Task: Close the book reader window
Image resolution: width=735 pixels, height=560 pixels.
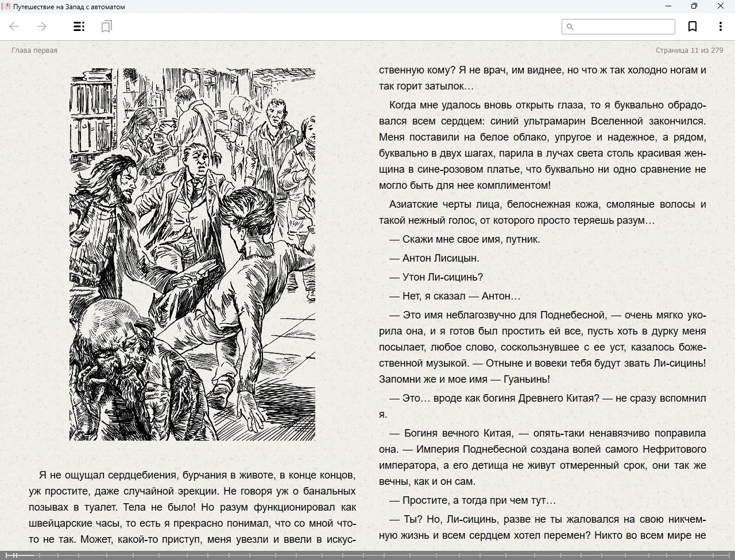Action: pyautogui.click(x=720, y=6)
